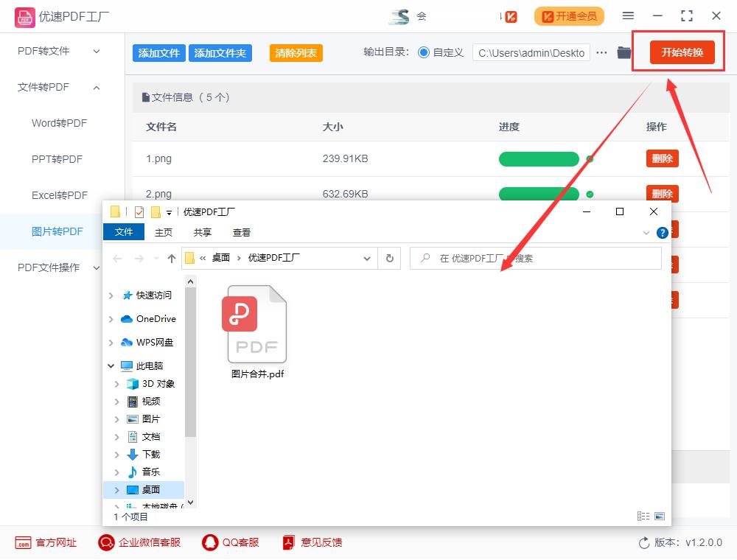Switch to the 查看 tab in Explorer
Screen dimensions: 737x560
pos(242,231)
